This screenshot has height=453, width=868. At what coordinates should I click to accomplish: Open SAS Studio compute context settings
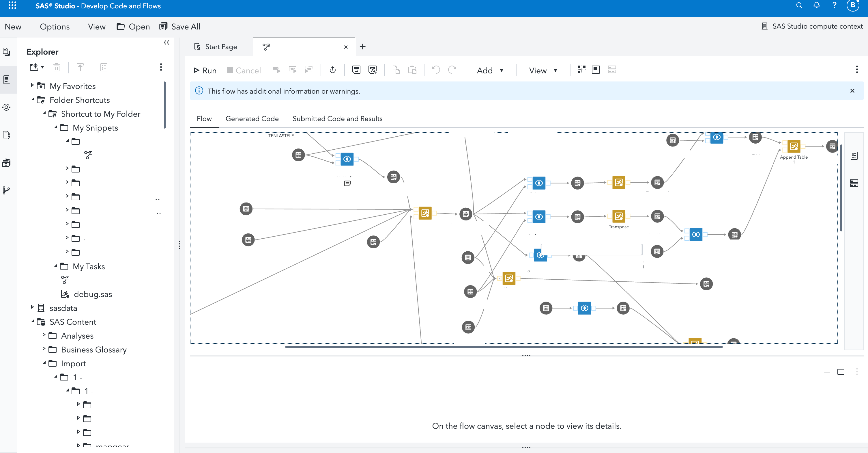811,26
